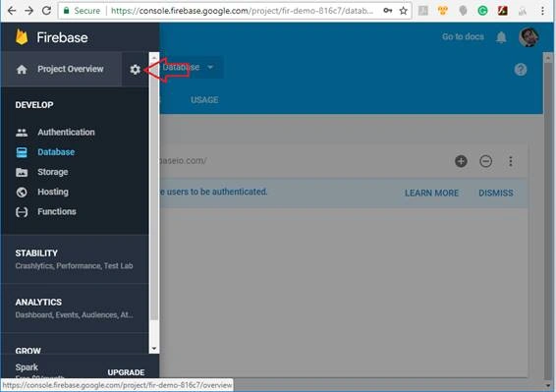The image size is (556, 392).
Task: Open project settings gear icon
Action: (x=136, y=69)
